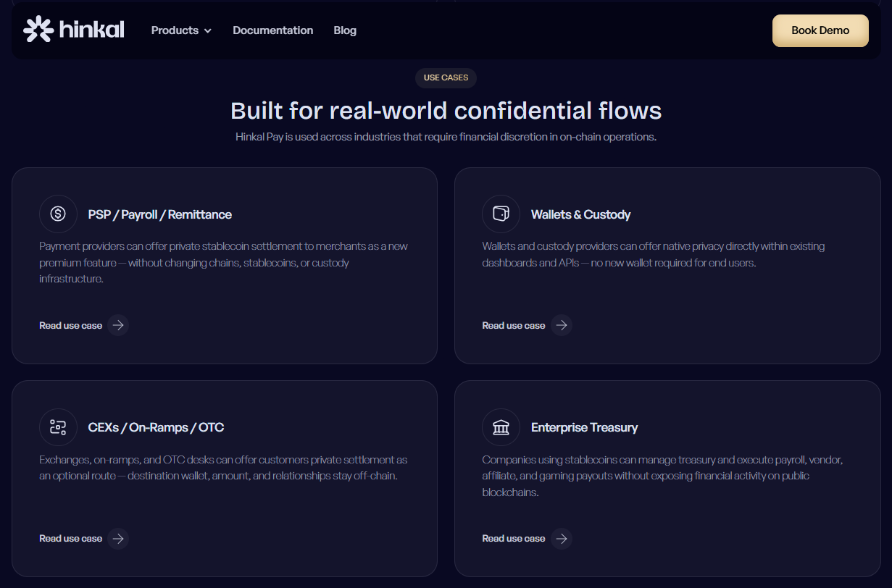Click the description starting 'Exchanges, on-ramps, and OTC desks'
The height and width of the screenshot is (588, 892).
point(224,468)
